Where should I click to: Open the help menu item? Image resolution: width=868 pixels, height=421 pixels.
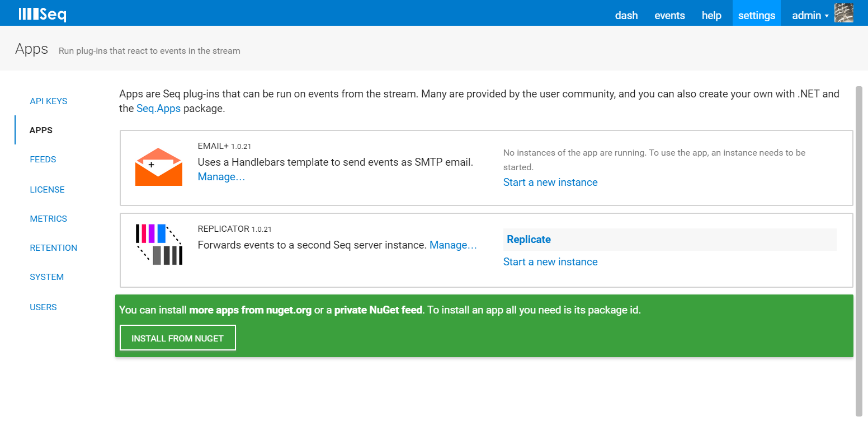pyautogui.click(x=711, y=16)
